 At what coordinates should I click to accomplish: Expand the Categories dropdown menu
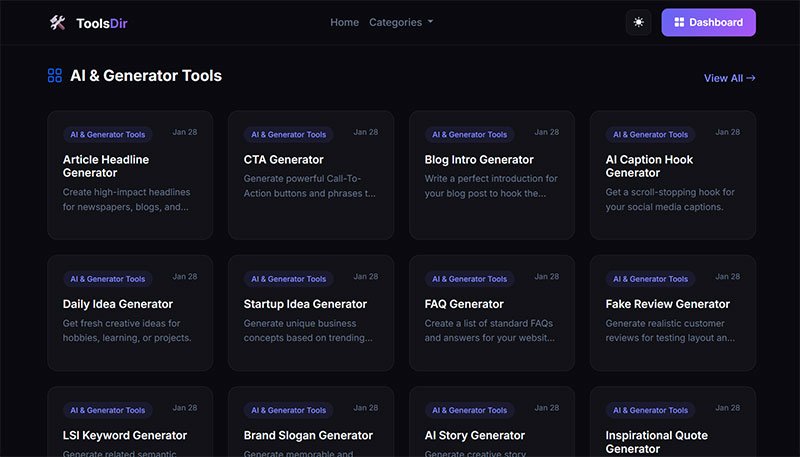click(x=401, y=22)
